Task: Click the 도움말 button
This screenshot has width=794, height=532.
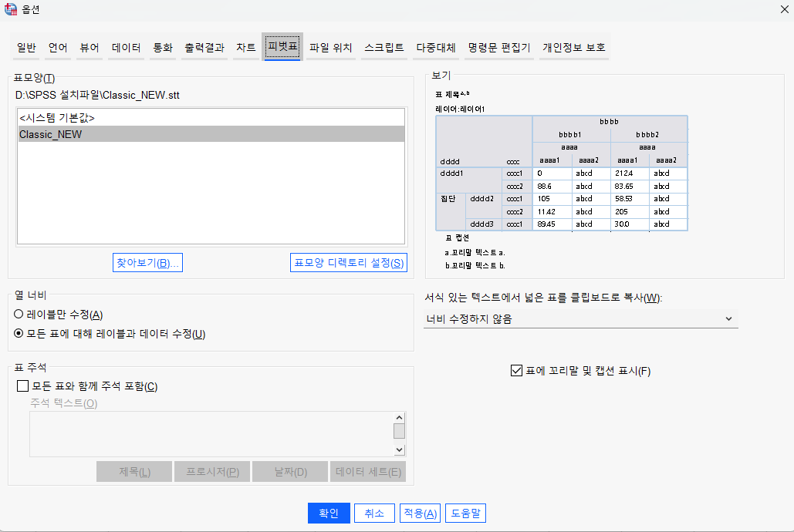Action: (x=465, y=513)
